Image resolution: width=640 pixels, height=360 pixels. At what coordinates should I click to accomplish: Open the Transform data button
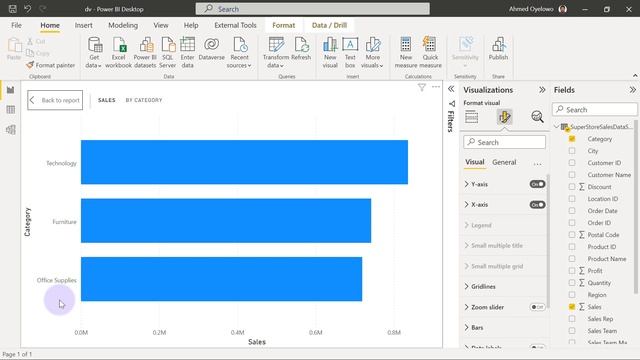coord(276,52)
